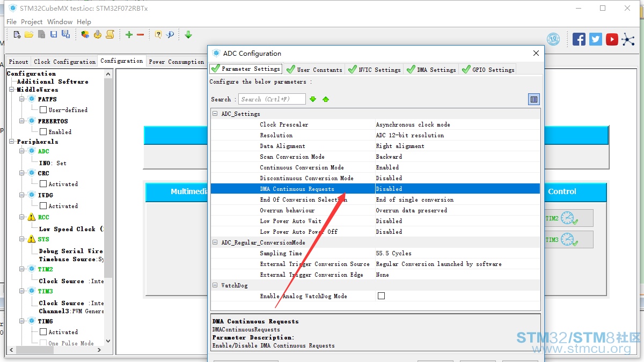644x362 pixels.
Task: Click the list view toggle icon in ADC dialog
Action: (533, 99)
